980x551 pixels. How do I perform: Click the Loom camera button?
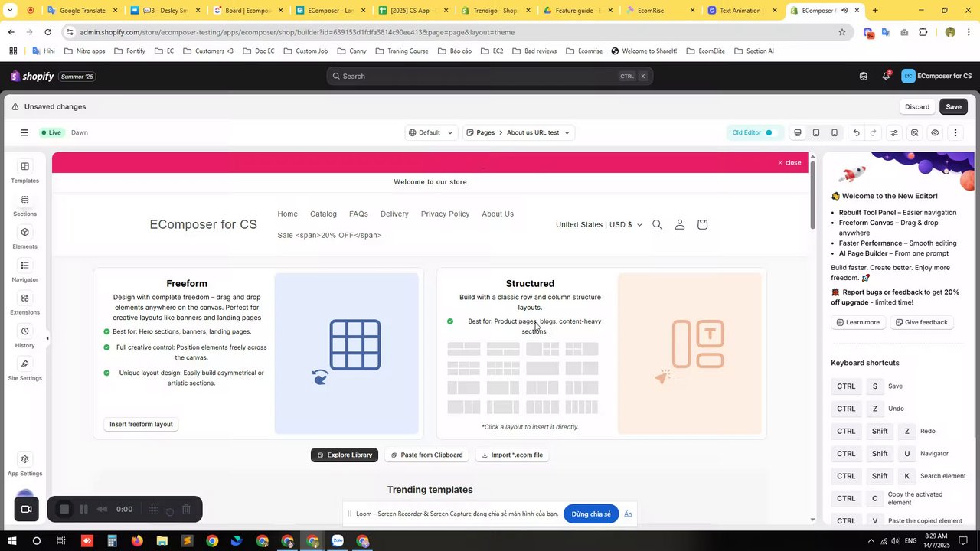pyautogui.click(x=26, y=509)
